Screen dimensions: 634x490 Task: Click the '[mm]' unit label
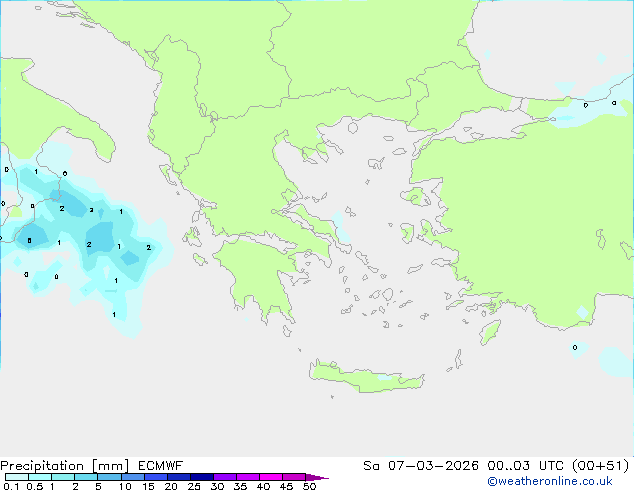click(110, 466)
